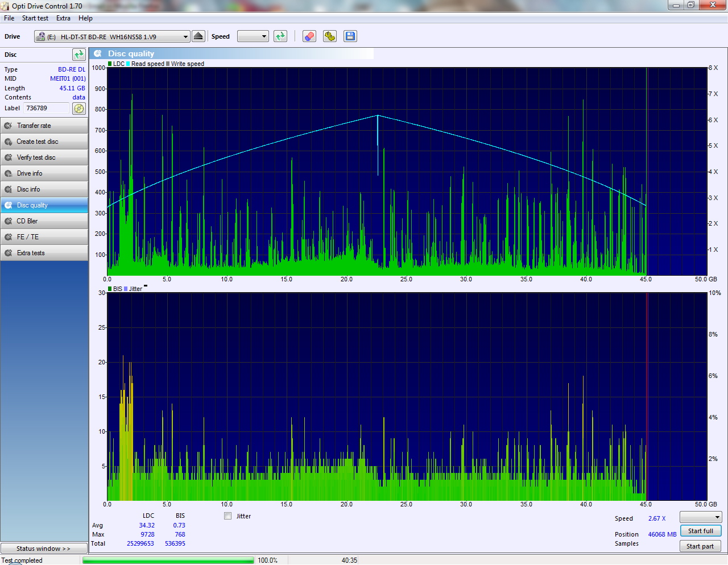The width and height of the screenshot is (728, 565).
Task: Click the Read speed cyan legend swatch
Action: [129, 64]
